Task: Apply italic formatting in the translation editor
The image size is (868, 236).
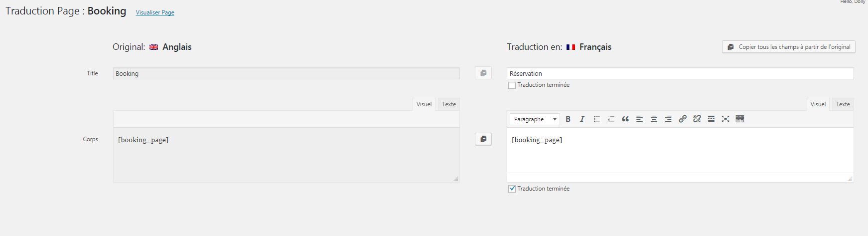Action: (x=581, y=119)
